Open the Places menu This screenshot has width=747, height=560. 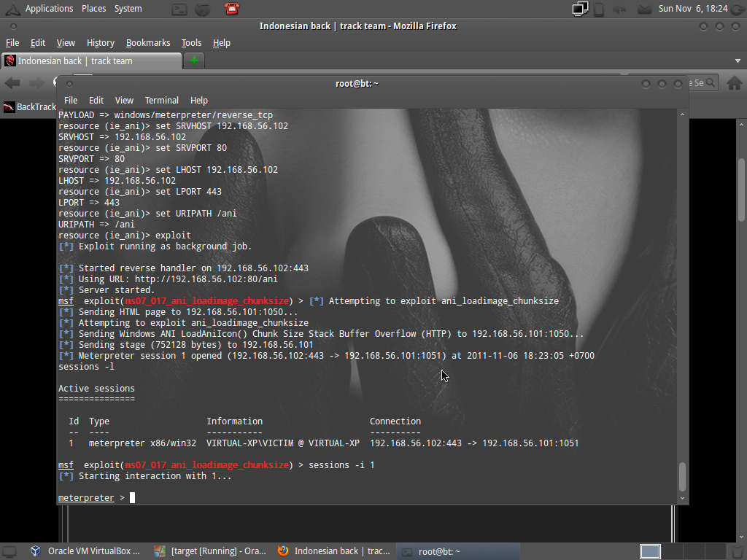click(x=93, y=9)
